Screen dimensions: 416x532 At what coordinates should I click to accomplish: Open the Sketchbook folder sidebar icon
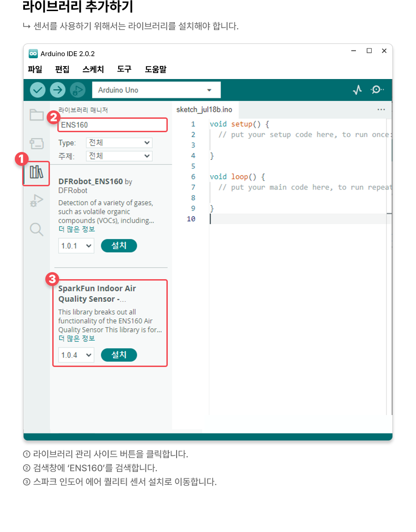point(37,115)
